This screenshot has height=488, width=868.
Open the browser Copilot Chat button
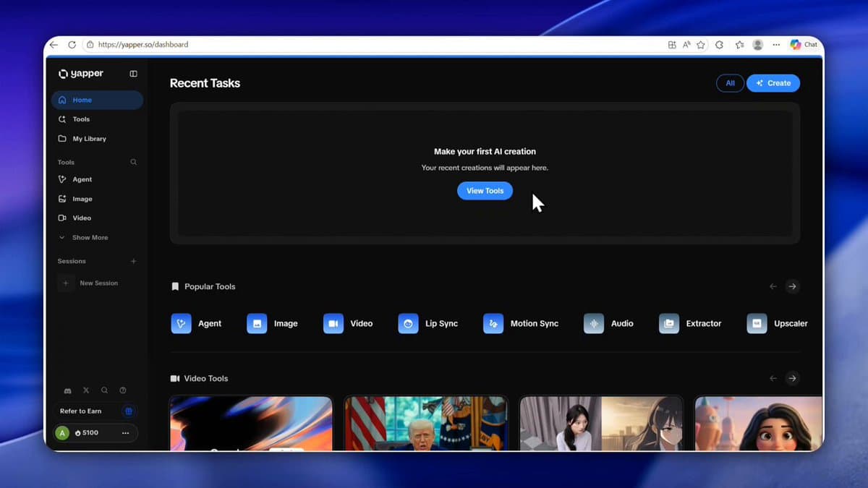pos(804,45)
